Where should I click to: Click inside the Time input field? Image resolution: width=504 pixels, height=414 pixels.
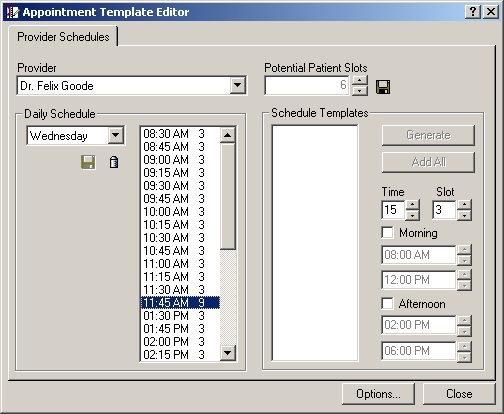click(393, 210)
